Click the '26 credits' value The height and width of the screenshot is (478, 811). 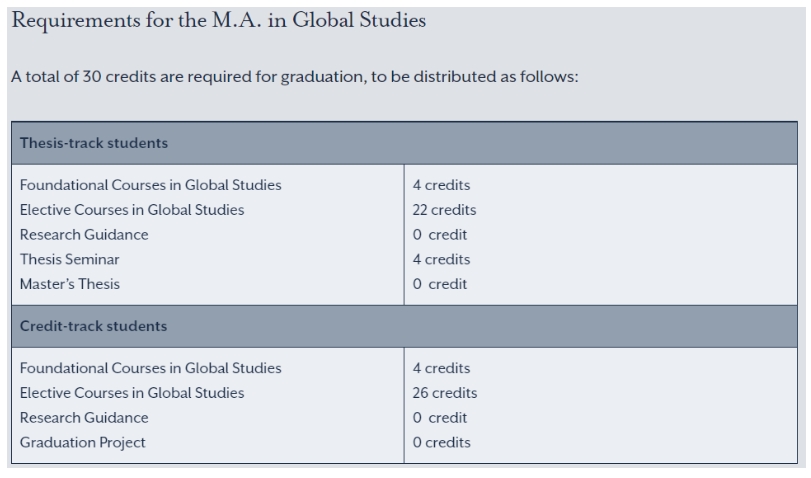[x=445, y=393]
